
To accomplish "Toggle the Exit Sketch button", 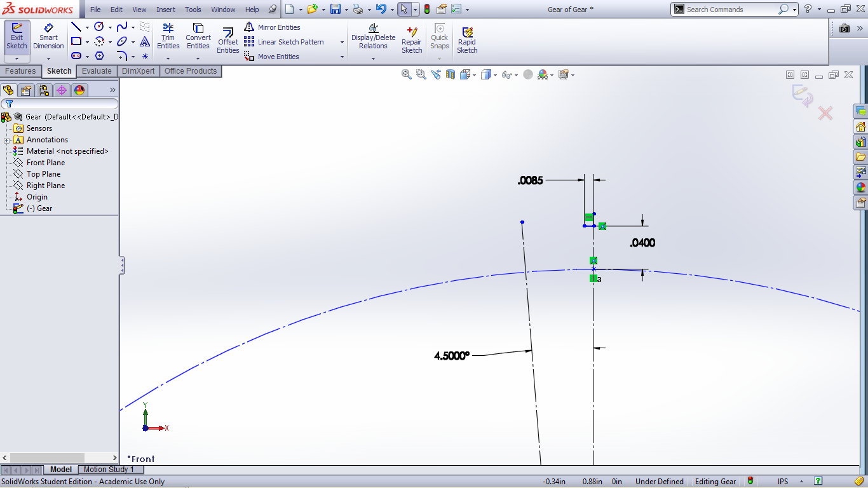I will coord(17,37).
